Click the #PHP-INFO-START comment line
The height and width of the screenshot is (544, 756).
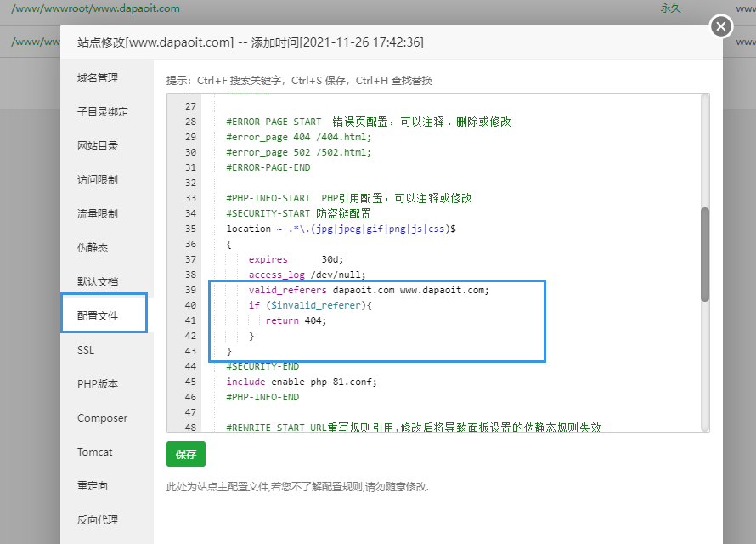(349, 198)
